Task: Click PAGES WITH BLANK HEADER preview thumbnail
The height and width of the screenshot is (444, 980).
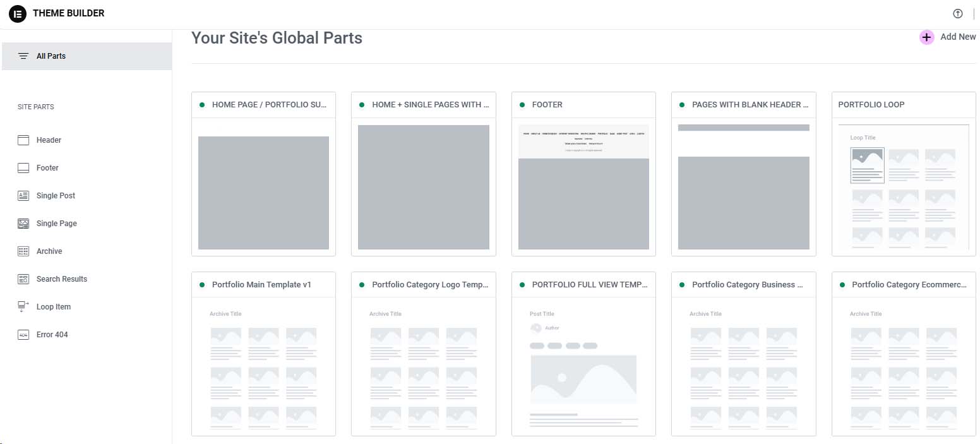Action: click(744, 187)
